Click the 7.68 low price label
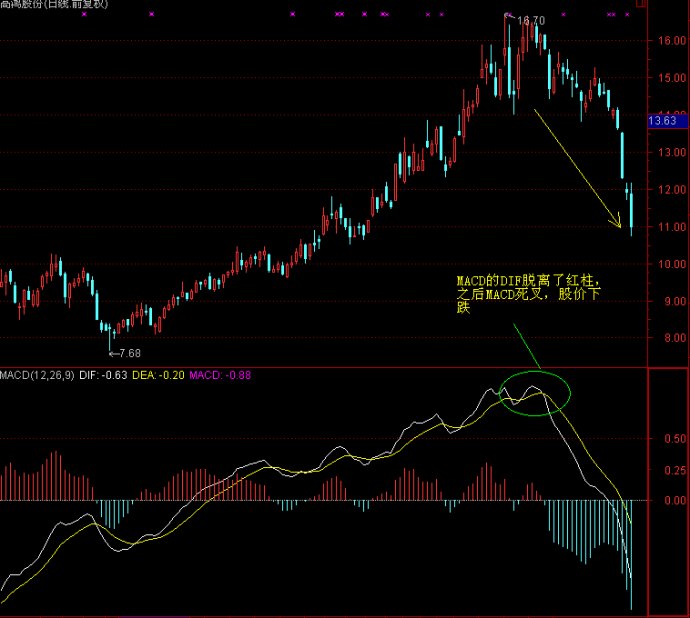 (x=129, y=354)
